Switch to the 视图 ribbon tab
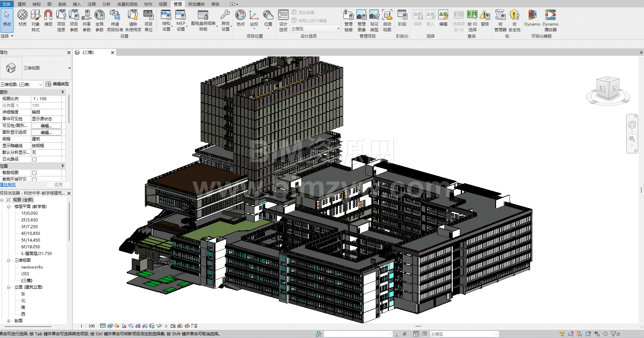 163,4
